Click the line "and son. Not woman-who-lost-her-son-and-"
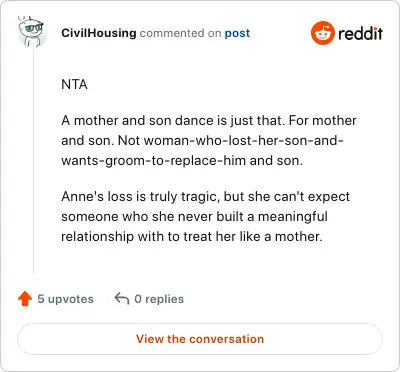Image resolution: width=400 pixels, height=372 pixels. coord(202,141)
